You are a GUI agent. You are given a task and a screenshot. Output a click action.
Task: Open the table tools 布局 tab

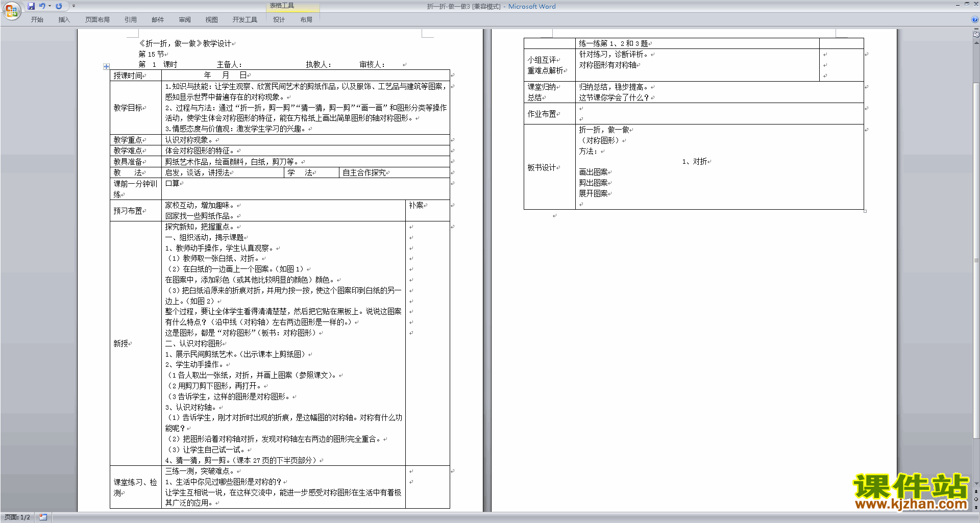pos(306,20)
